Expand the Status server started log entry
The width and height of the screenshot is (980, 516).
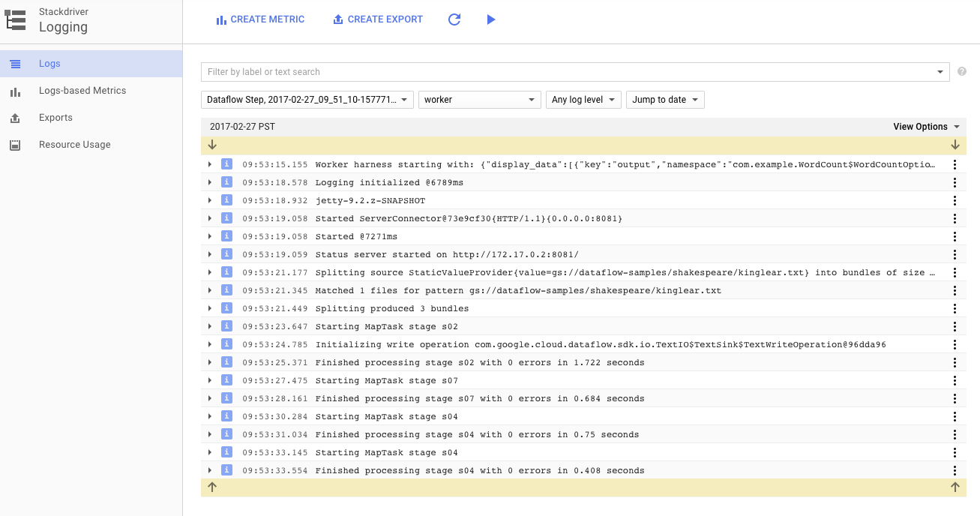click(x=210, y=254)
